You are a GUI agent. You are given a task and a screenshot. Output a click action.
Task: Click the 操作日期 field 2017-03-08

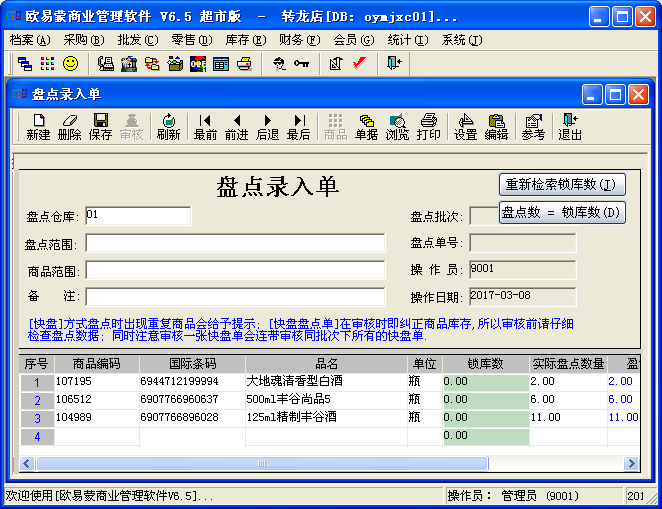point(523,297)
